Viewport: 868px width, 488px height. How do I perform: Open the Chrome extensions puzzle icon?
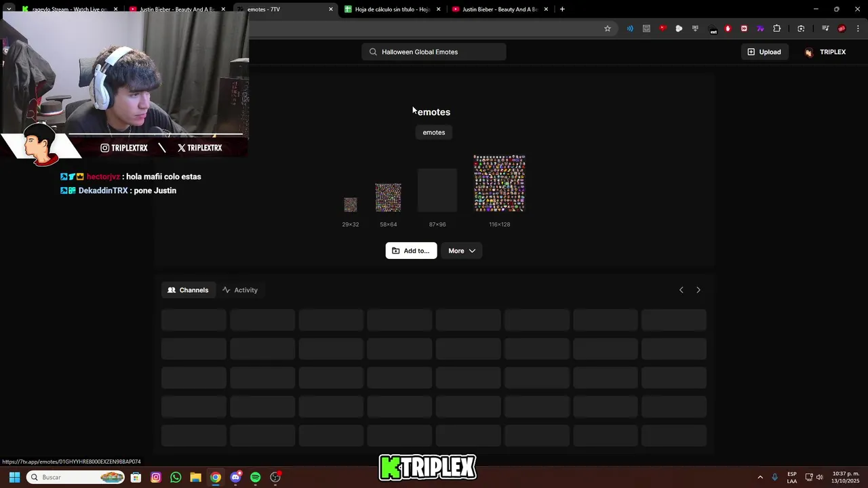[777, 28]
